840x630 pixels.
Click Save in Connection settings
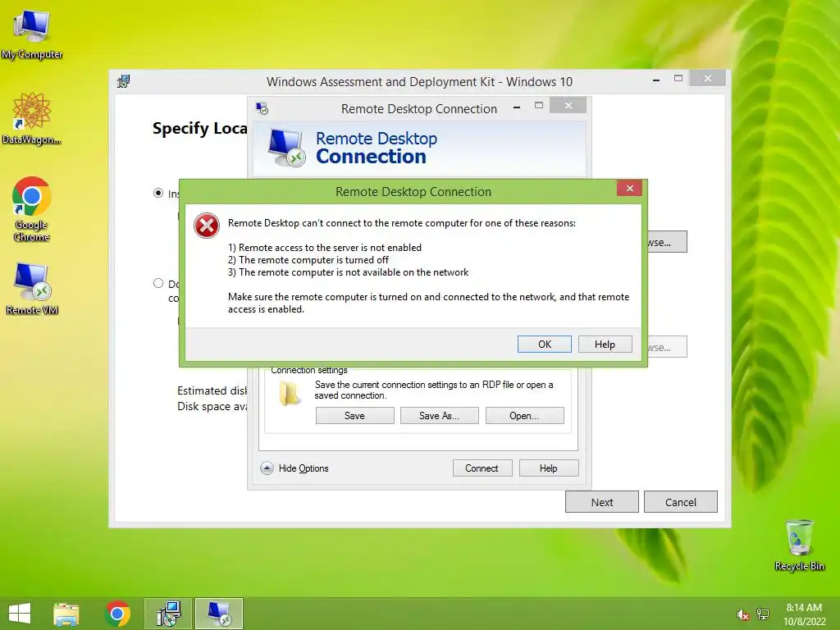(354, 416)
